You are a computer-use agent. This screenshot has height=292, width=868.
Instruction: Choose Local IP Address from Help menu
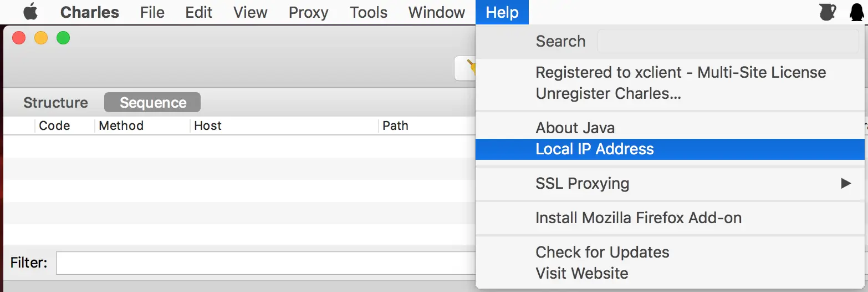point(595,149)
